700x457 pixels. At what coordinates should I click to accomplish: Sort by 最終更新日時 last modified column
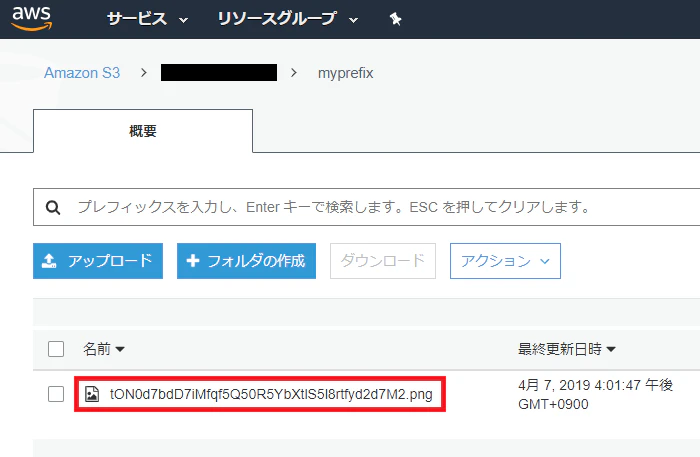click(567, 349)
